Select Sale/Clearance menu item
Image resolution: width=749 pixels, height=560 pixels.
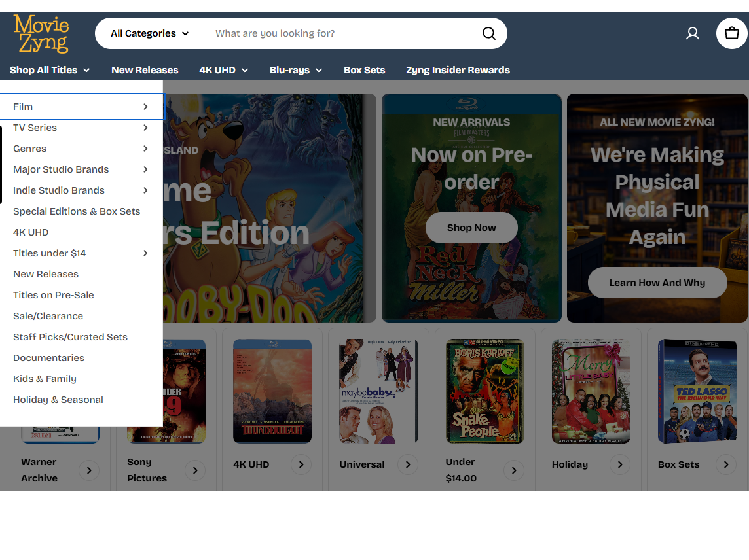click(48, 316)
